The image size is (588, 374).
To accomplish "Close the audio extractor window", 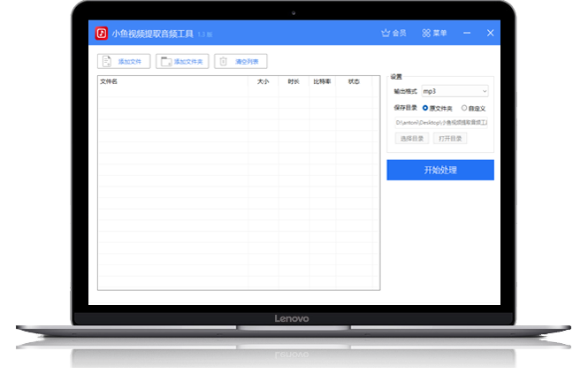I will click(490, 33).
